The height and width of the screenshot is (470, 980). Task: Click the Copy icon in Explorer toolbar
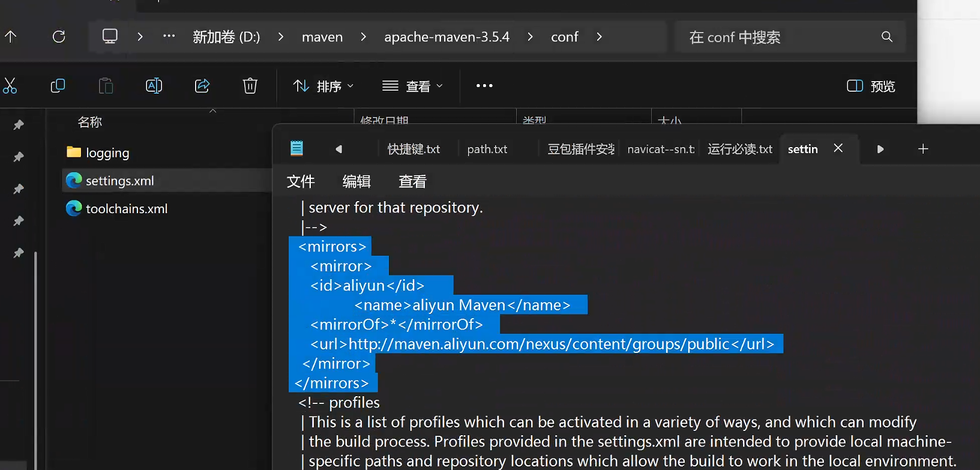click(58, 86)
